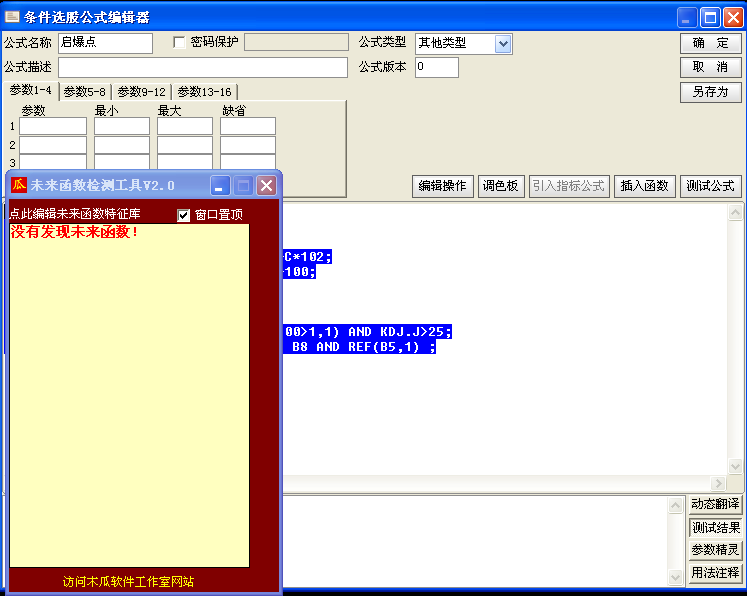Click the row 1 最小 field

click(x=121, y=126)
